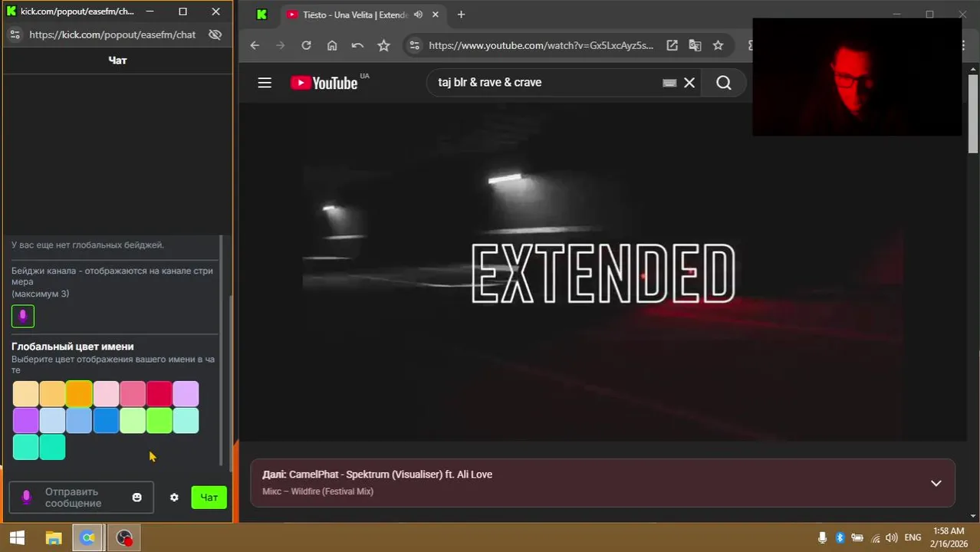Click the site info icon in Kick popout
Screen dimensions: 980x552
pos(15,34)
